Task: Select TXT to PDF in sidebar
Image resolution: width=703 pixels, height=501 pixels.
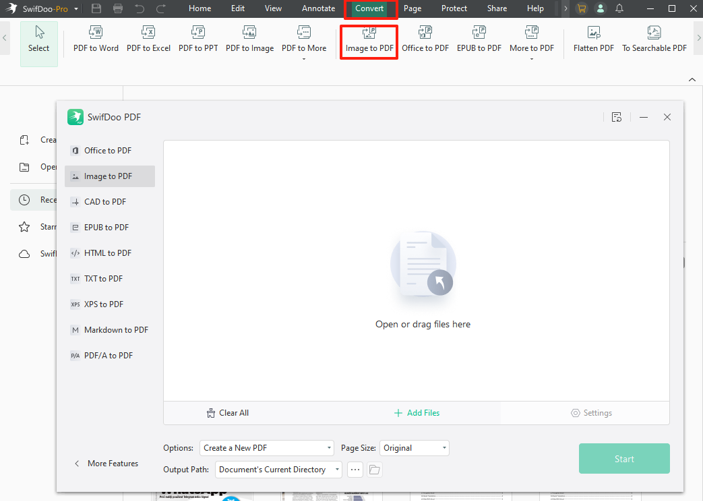Action: (x=110, y=279)
